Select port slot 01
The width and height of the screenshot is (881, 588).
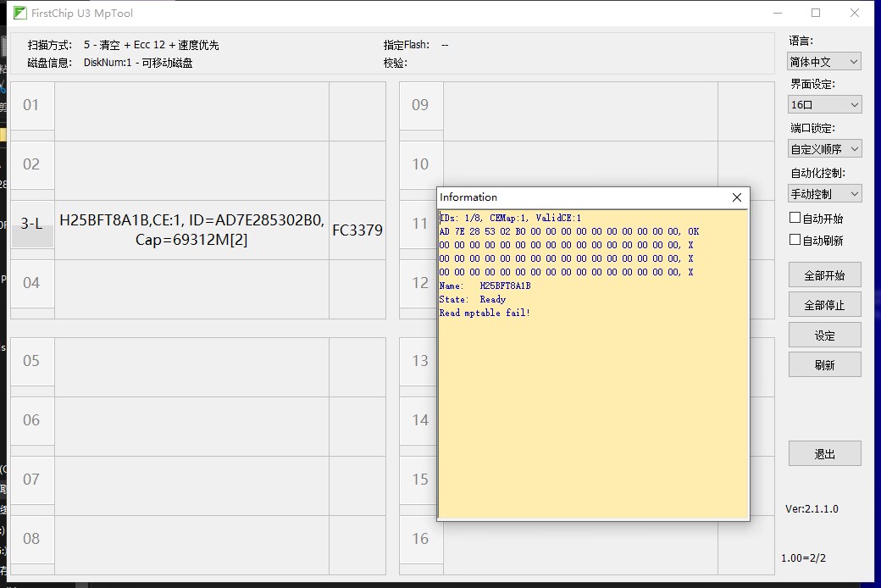[32, 106]
